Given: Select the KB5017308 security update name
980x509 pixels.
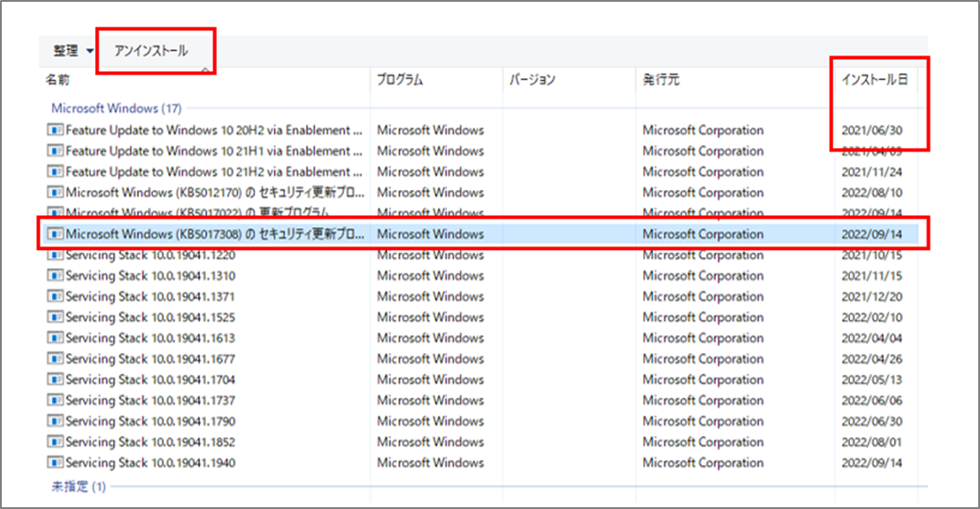Looking at the screenshot, I should 215,234.
